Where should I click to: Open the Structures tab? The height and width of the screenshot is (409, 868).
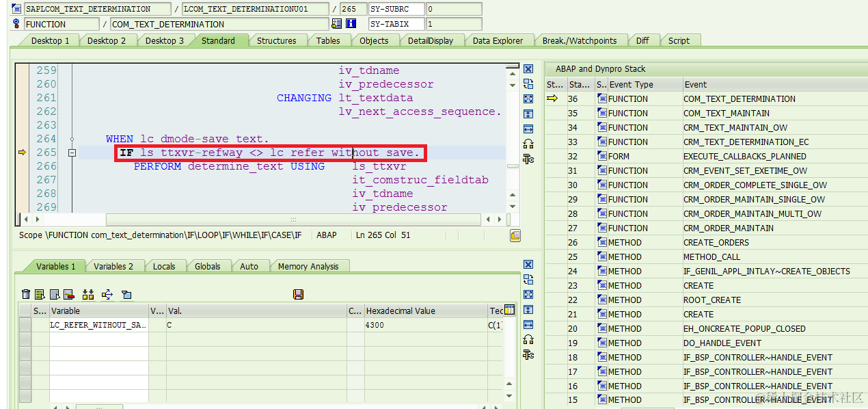(x=277, y=40)
